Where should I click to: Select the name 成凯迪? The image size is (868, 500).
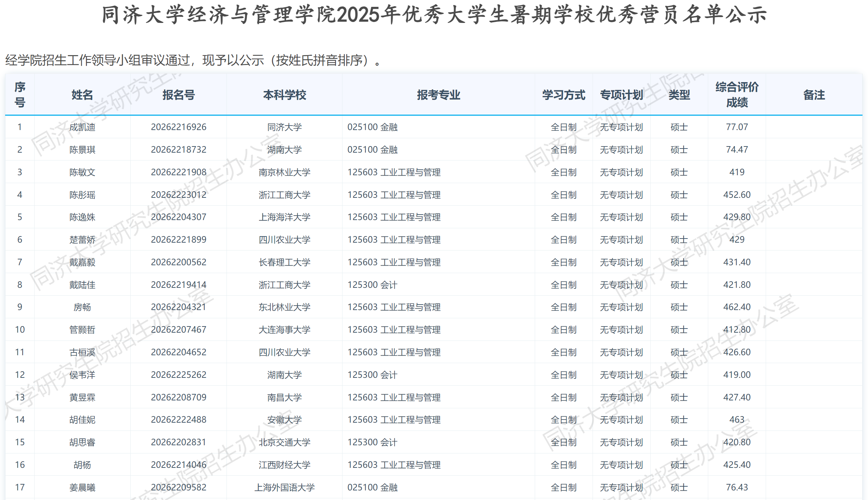pyautogui.click(x=82, y=127)
